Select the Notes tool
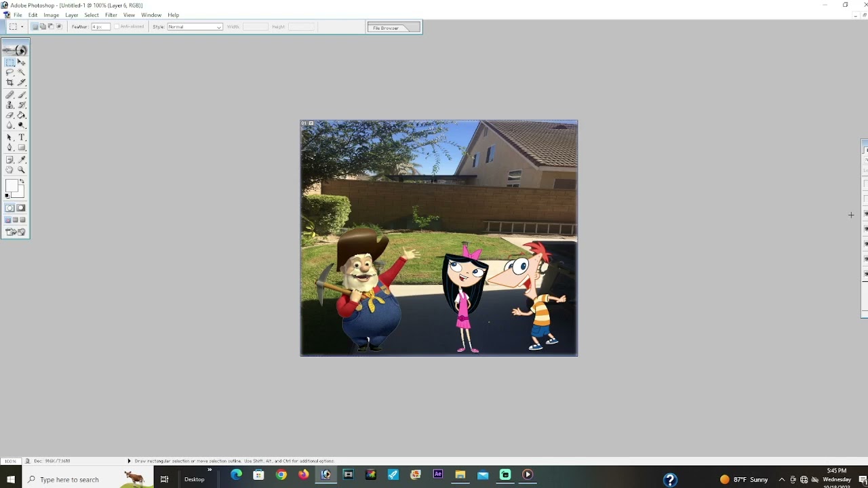Viewport: 868px width, 488px height. [x=9, y=160]
